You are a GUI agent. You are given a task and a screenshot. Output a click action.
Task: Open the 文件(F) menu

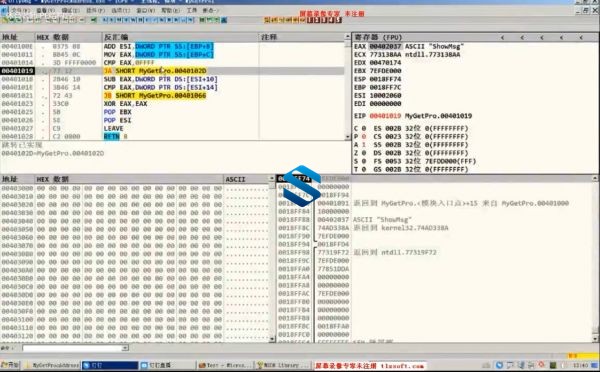[21, 10]
